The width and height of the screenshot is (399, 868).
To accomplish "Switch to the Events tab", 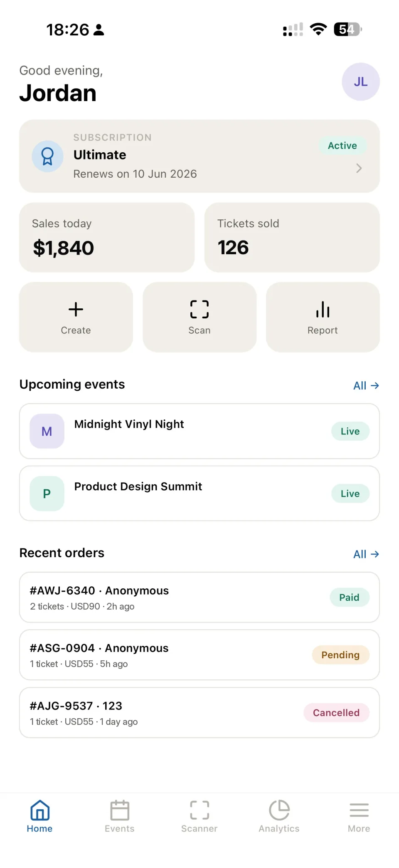I will click(x=120, y=816).
